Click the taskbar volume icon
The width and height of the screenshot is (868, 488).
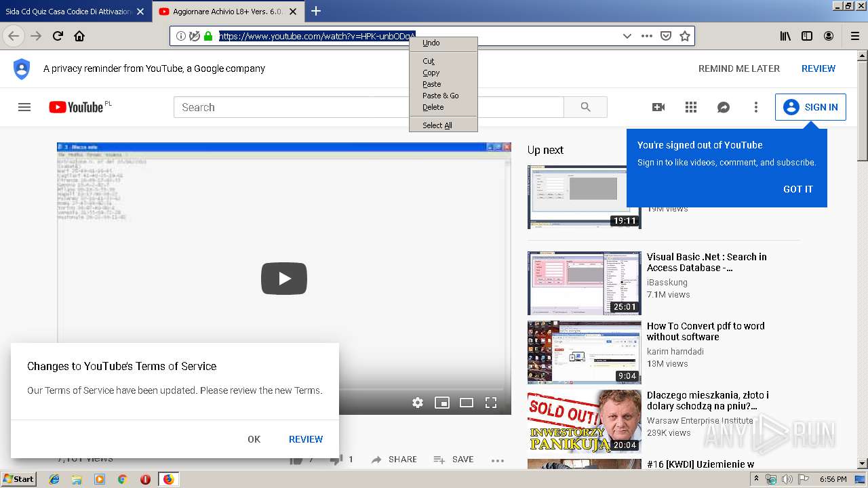click(787, 479)
